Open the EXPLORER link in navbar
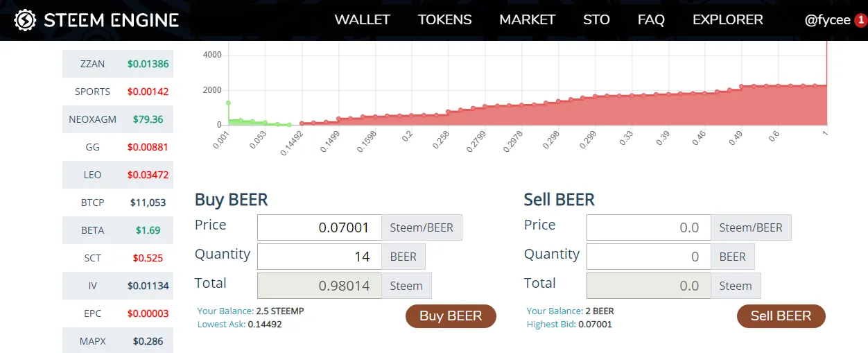 (x=727, y=20)
